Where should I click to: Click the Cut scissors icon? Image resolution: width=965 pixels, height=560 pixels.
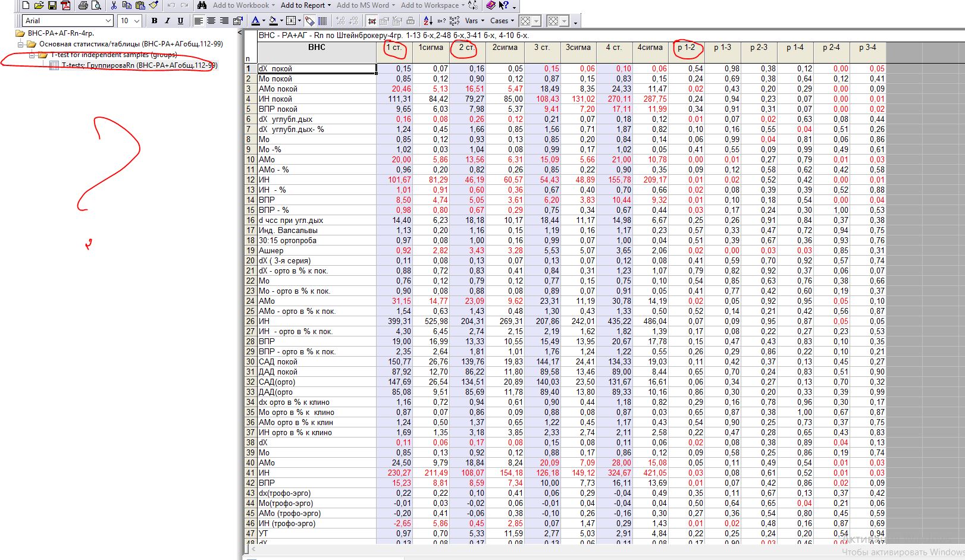(114, 5)
